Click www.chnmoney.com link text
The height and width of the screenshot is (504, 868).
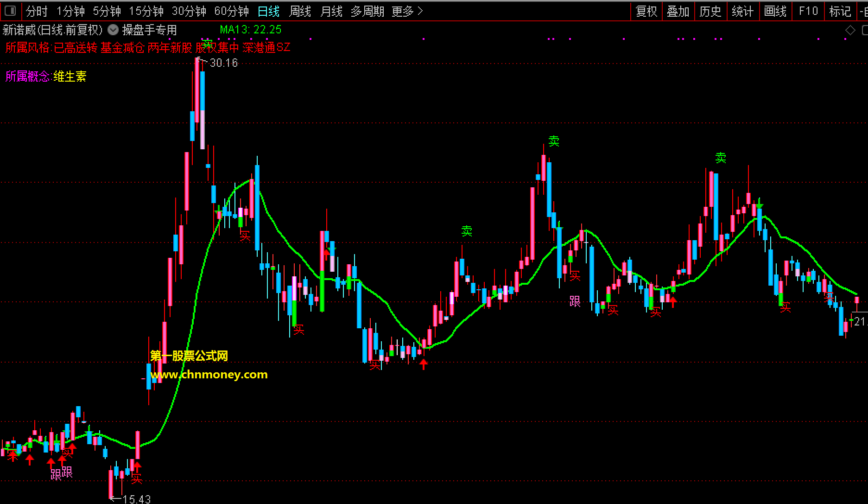(x=209, y=375)
